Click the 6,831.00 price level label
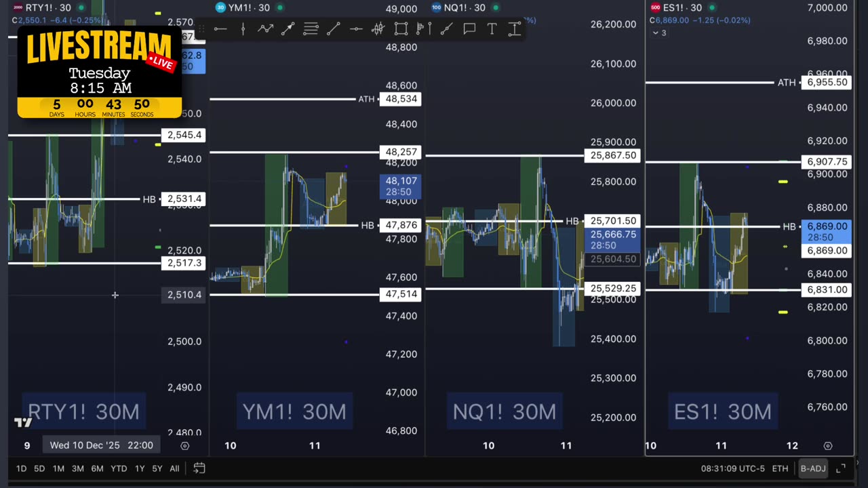868x488 pixels. tap(827, 289)
